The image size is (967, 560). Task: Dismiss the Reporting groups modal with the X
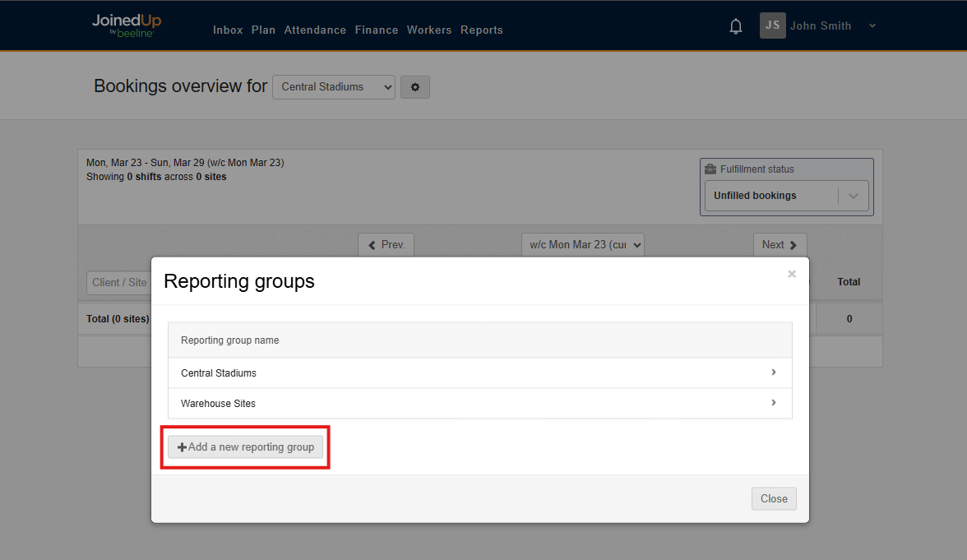point(791,274)
